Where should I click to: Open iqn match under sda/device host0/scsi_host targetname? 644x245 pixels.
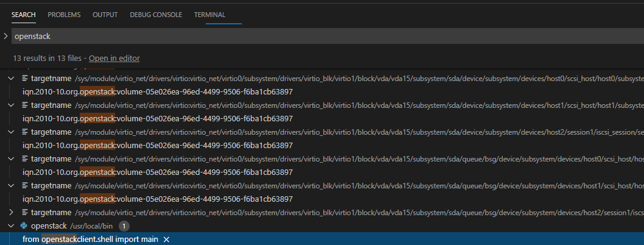click(158, 91)
